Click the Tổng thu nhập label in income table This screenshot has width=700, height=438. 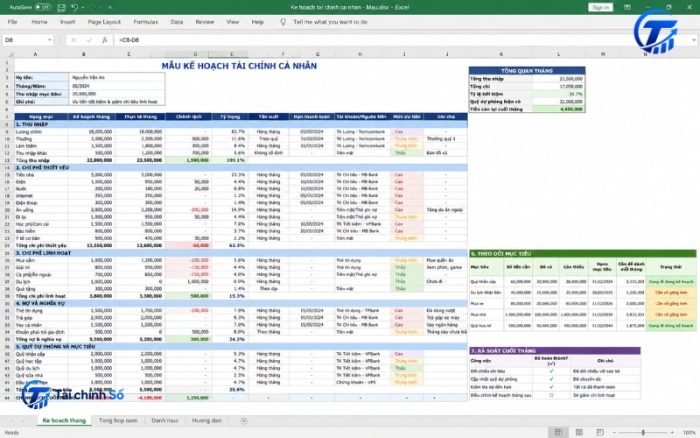pyautogui.click(x=33, y=160)
